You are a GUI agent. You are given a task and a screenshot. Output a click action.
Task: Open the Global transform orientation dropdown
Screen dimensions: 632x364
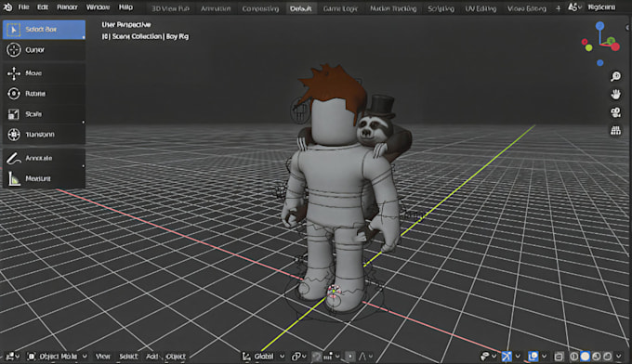click(263, 357)
